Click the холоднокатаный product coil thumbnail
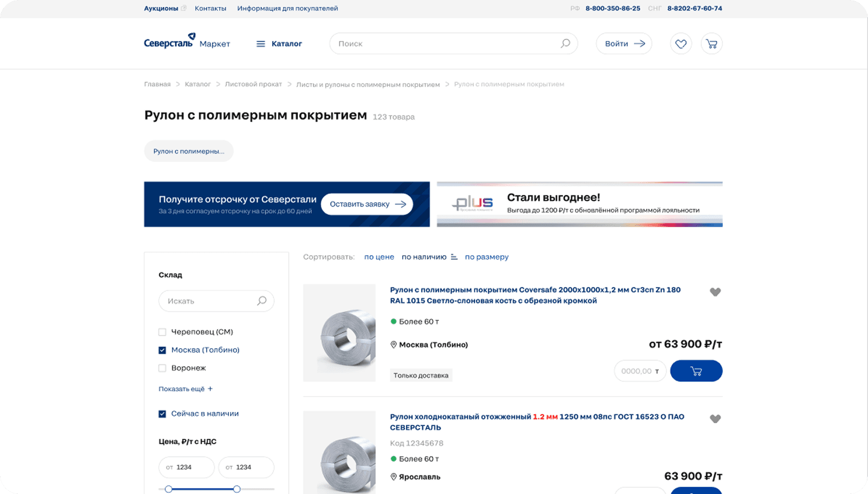The height and width of the screenshot is (494, 868). point(339,453)
